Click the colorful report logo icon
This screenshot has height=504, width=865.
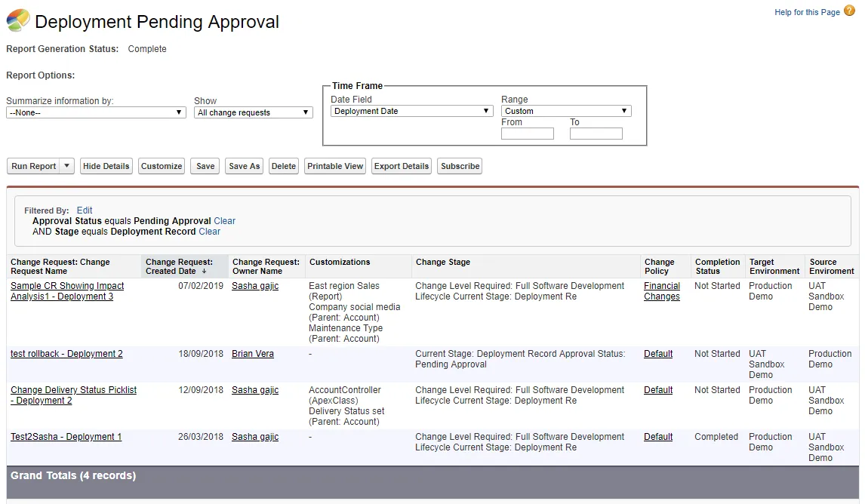click(x=17, y=20)
